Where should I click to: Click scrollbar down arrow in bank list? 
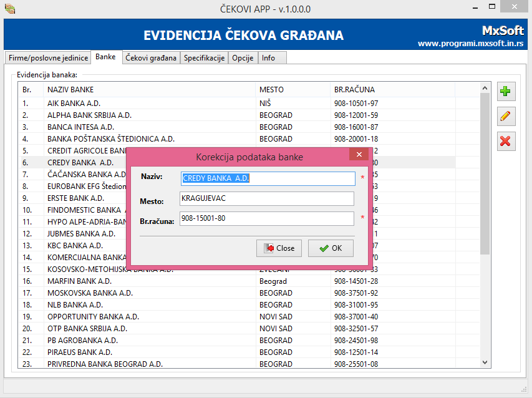(485, 362)
